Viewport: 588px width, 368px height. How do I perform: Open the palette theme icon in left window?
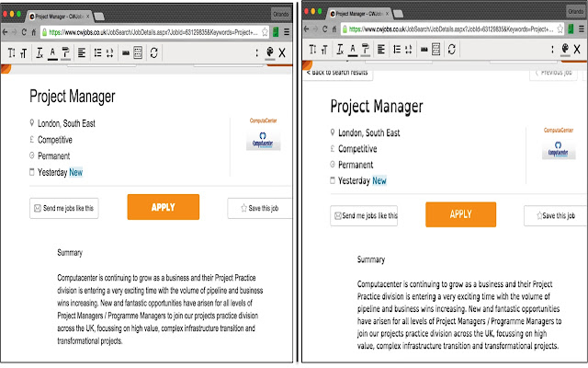coord(269,52)
